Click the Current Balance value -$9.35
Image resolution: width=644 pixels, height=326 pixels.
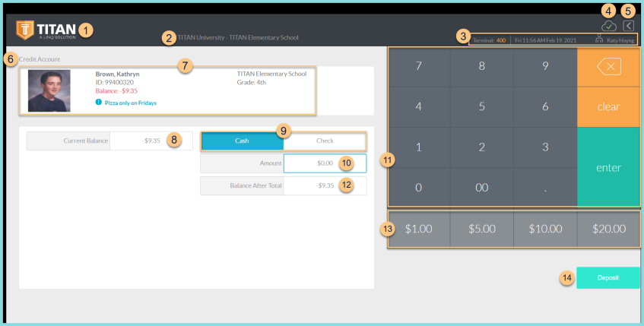[151, 141]
